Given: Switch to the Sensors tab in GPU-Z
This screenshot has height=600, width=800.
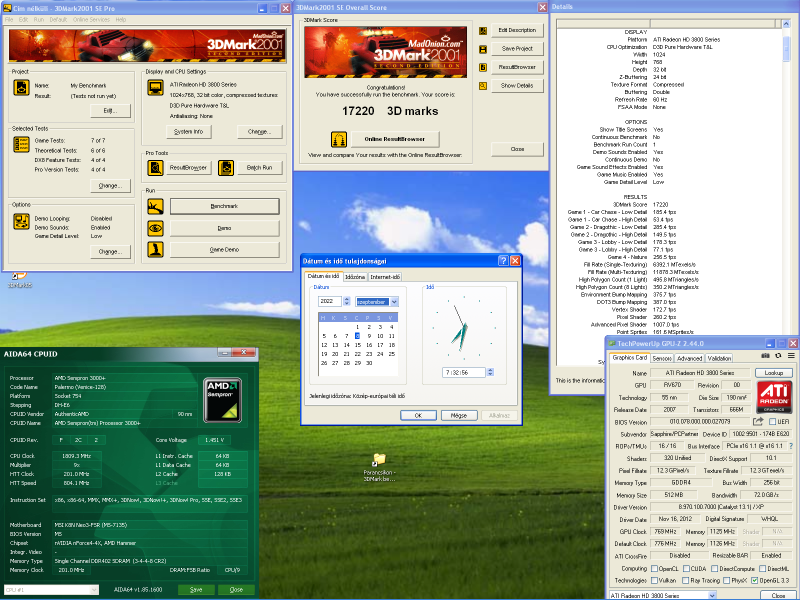Looking at the screenshot, I should [662, 358].
